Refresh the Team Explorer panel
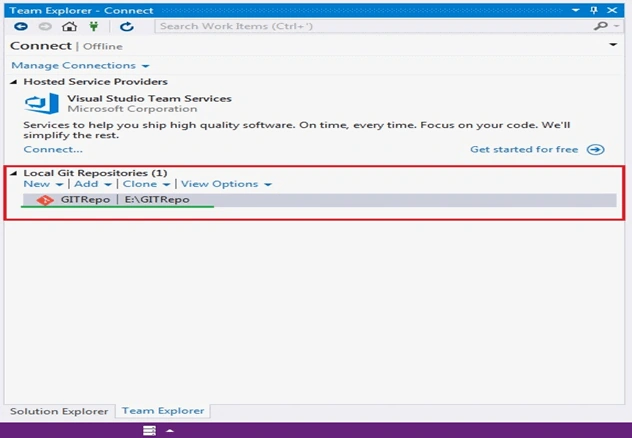 pyautogui.click(x=127, y=27)
